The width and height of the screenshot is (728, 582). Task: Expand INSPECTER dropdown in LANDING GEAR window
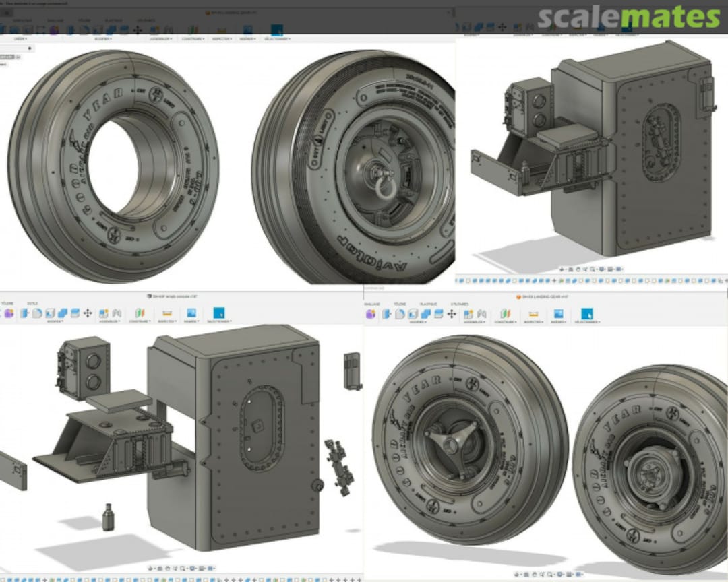point(535,323)
